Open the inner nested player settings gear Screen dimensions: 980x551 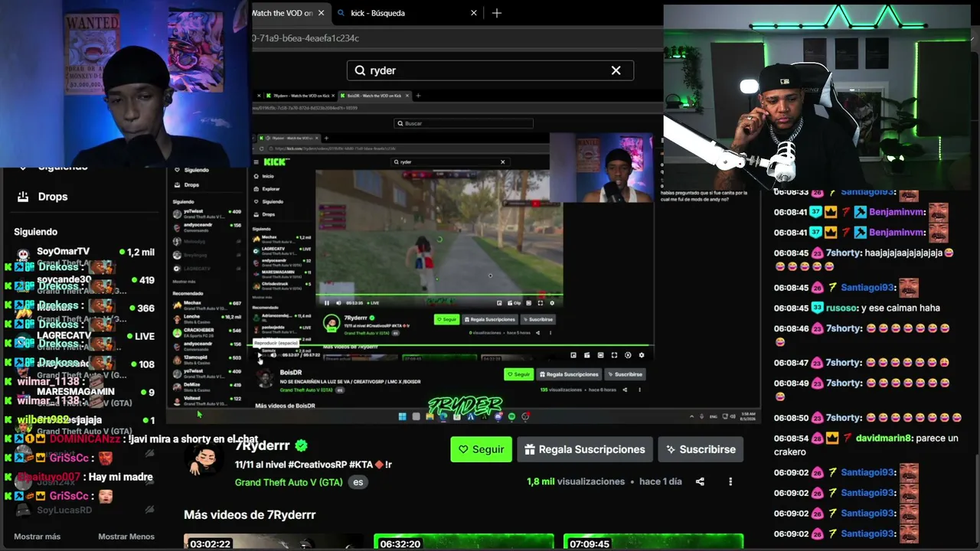tap(552, 303)
